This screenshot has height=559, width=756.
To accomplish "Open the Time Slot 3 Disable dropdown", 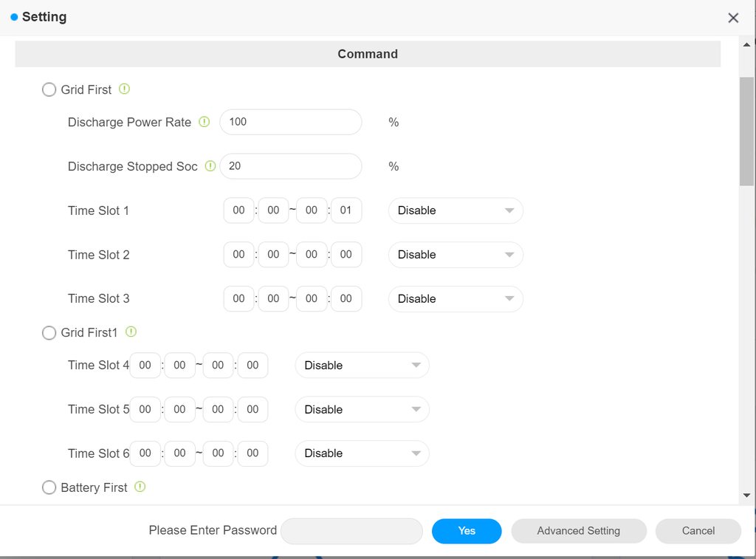I will (456, 299).
